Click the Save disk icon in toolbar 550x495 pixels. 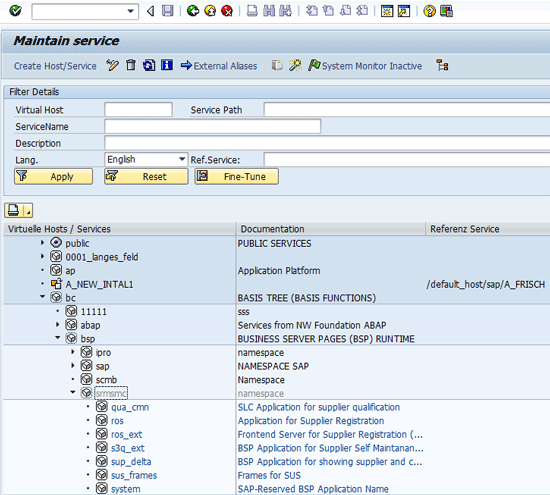168,11
